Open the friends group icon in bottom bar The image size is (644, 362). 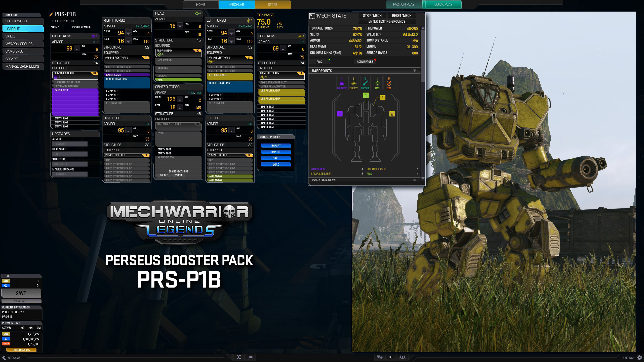pos(403,357)
